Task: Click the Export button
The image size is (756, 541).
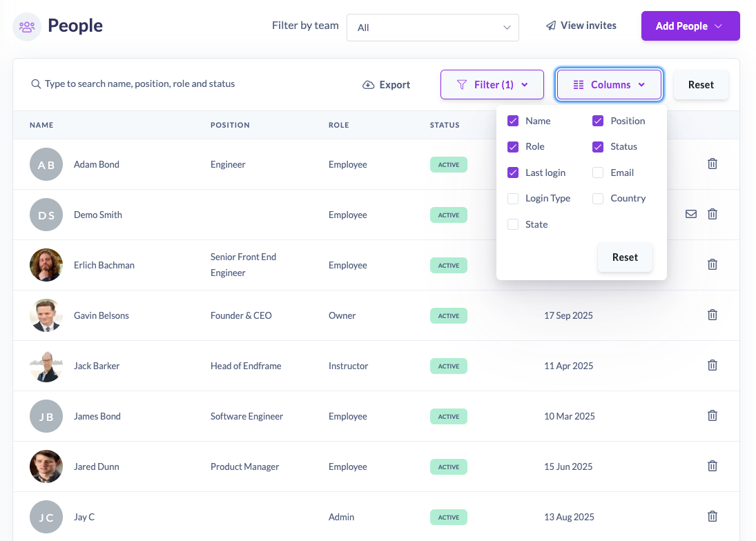Action: (387, 85)
